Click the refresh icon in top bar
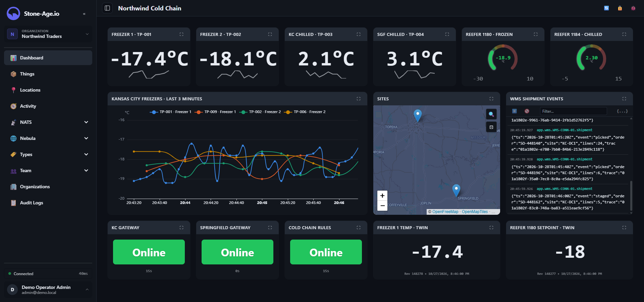The width and height of the screenshot is (644, 302). [x=606, y=8]
